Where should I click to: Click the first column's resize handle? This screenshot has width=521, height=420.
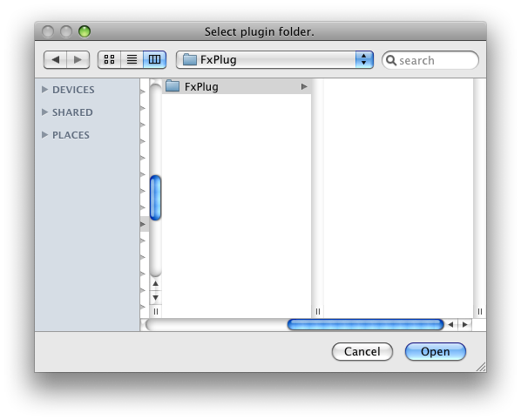[x=155, y=311]
